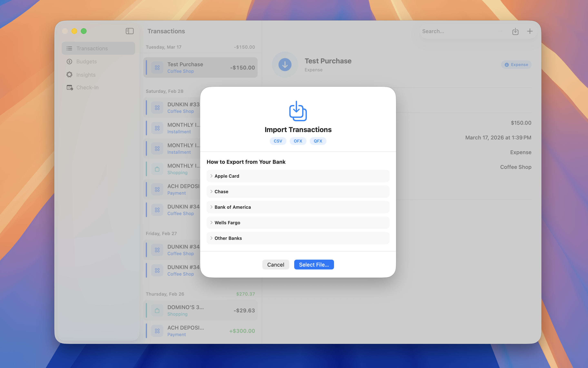The height and width of the screenshot is (368, 588).
Task: Expand the Apple Card instructions
Action: click(298, 176)
